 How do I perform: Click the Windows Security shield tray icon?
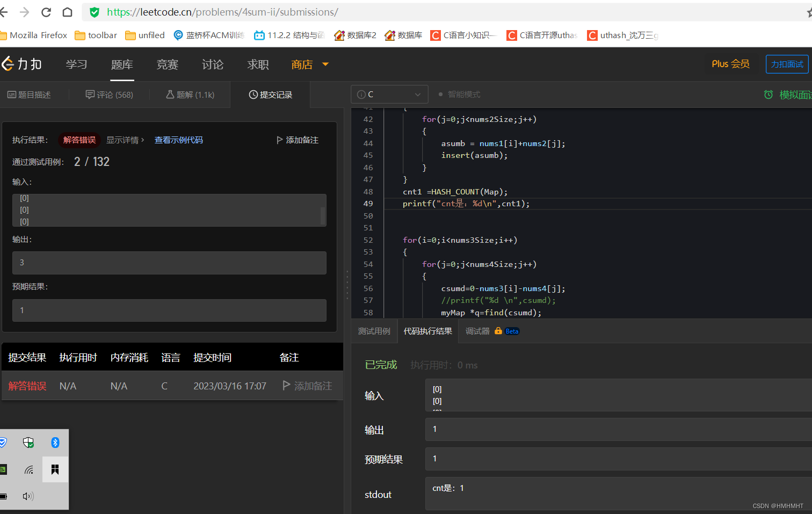point(28,443)
